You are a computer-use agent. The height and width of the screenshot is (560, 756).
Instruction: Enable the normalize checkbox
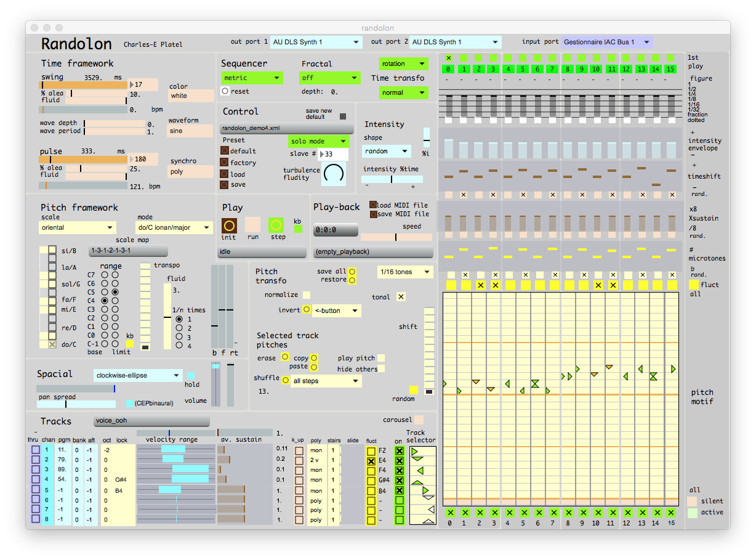tap(306, 295)
